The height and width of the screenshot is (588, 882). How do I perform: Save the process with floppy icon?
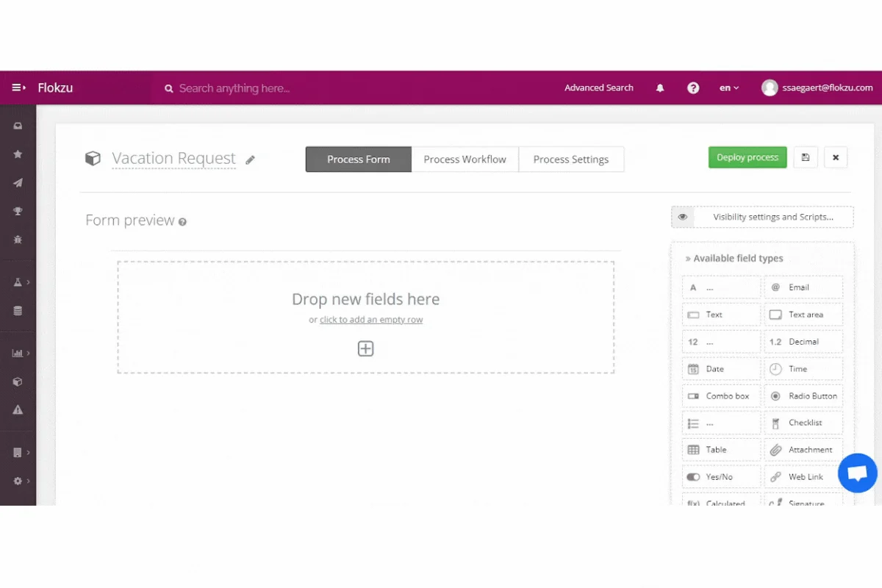[x=806, y=157]
